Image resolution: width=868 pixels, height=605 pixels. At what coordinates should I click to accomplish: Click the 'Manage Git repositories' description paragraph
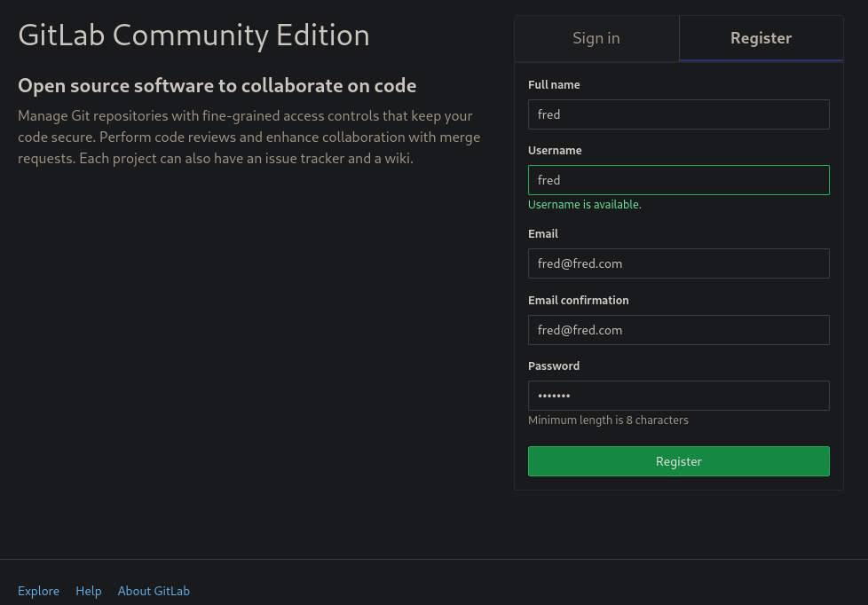click(x=249, y=137)
